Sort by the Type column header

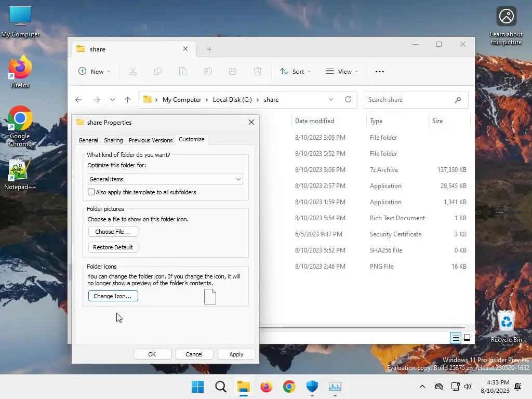coord(397,121)
